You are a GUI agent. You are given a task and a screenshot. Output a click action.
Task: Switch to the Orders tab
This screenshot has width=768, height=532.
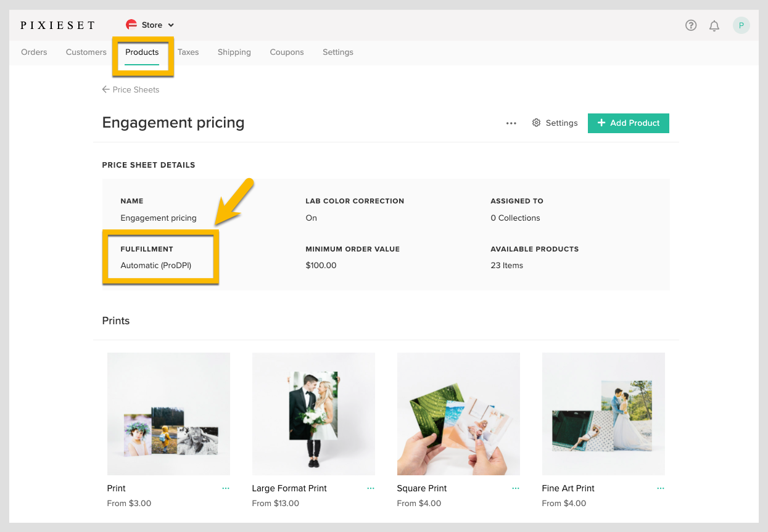point(34,52)
